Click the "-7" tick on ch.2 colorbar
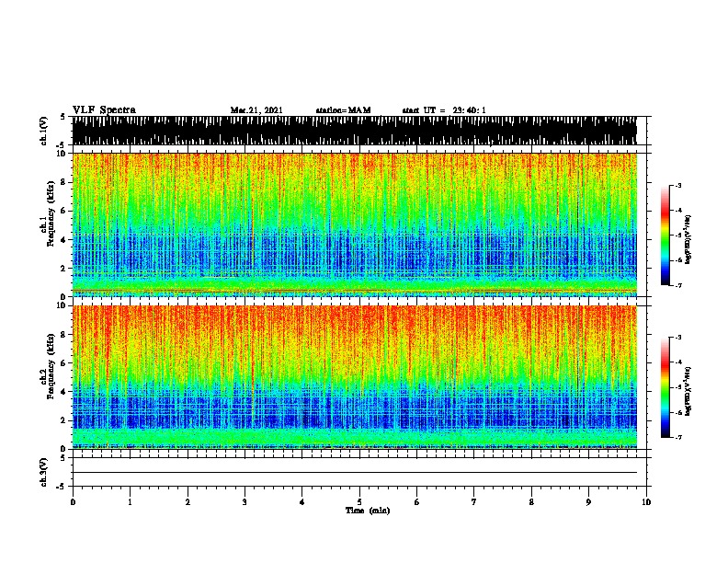The width and height of the screenshot is (728, 563). (x=678, y=438)
